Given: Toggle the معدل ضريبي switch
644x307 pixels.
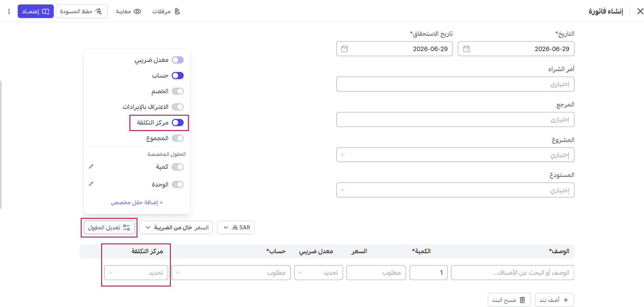Looking at the screenshot, I should coord(178,60).
